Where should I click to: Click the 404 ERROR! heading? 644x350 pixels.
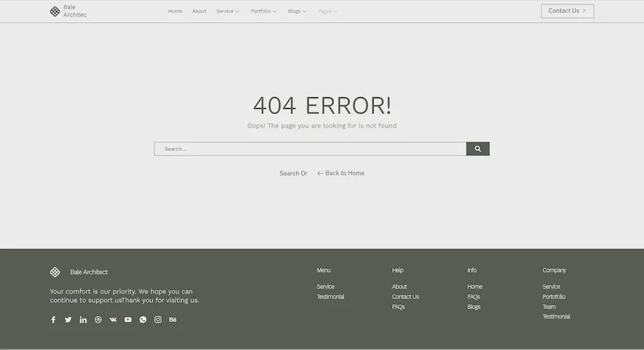click(322, 106)
